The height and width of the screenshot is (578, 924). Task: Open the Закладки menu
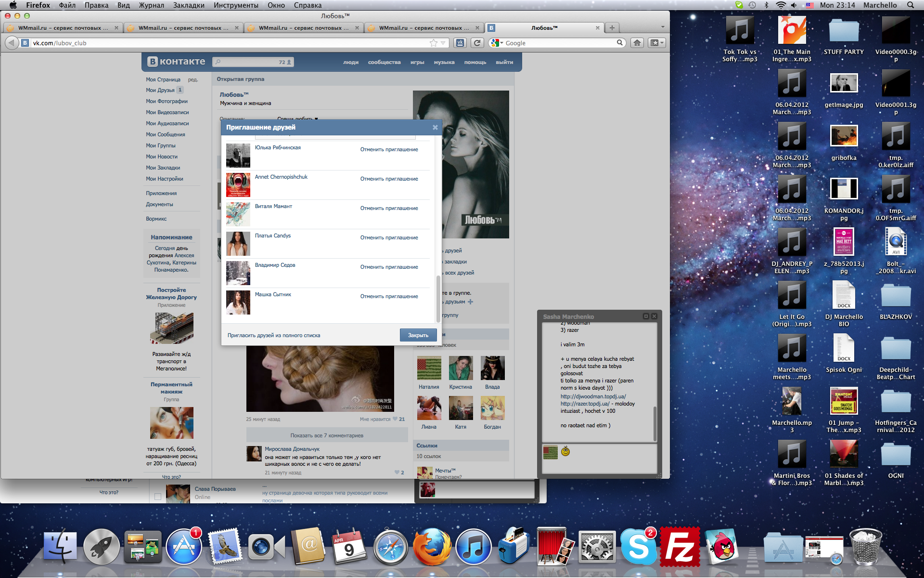pyautogui.click(x=189, y=5)
